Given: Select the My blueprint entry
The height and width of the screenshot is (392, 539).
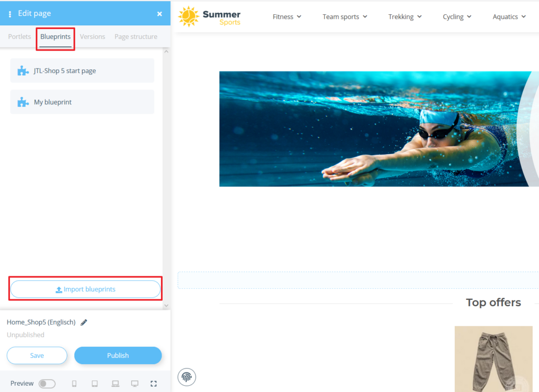Looking at the screenshot, I should tap(82, 102).
